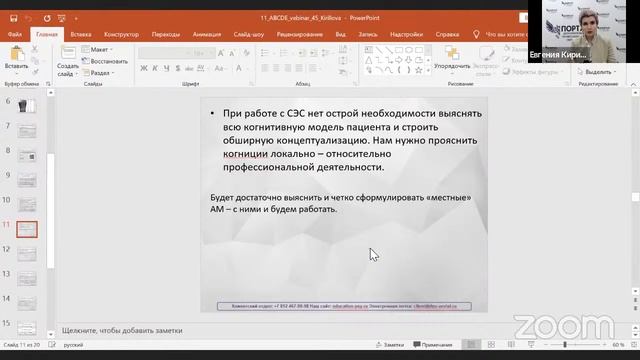Click the lightbulb tell-me search icon
The image size is (640, 360).
476,34
